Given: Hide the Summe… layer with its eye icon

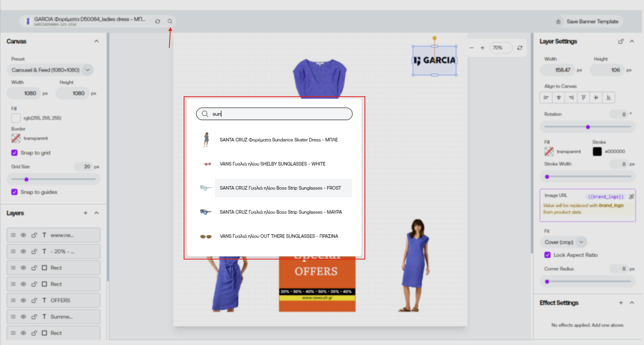Looking at the screenshot, I should [23, 317].
